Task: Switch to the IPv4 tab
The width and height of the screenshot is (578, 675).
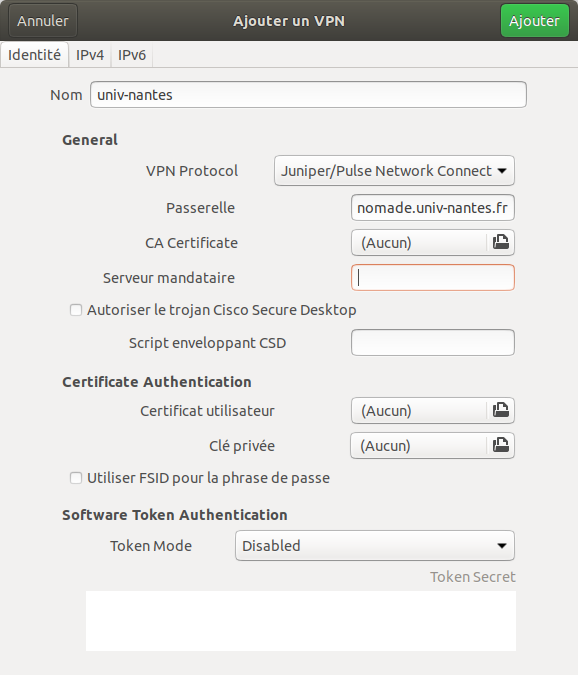Action: 90,55
